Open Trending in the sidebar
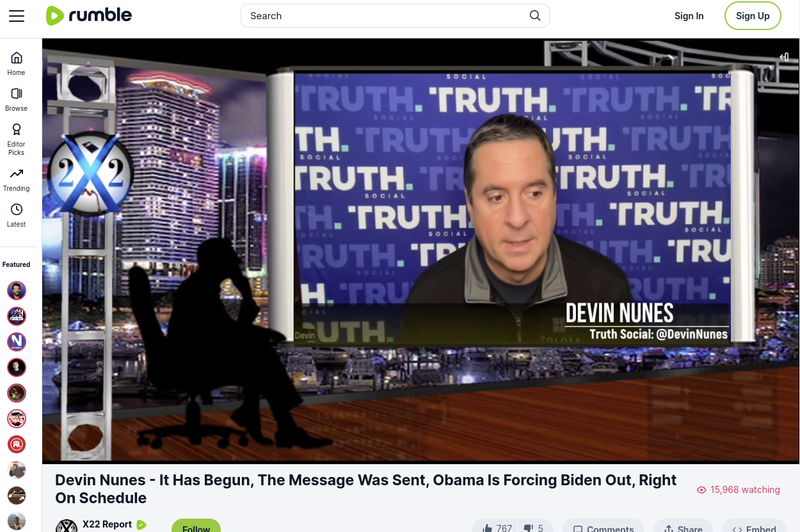800x532 pixels. [17, 179]
